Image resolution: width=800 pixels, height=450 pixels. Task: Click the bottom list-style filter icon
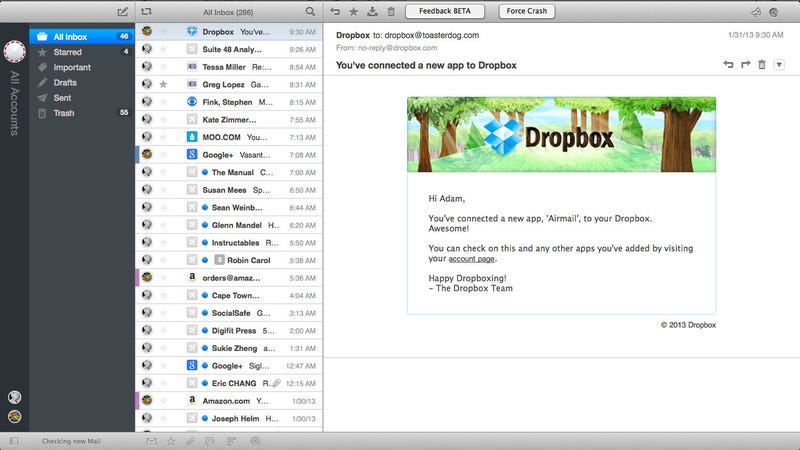coord(232,441)
